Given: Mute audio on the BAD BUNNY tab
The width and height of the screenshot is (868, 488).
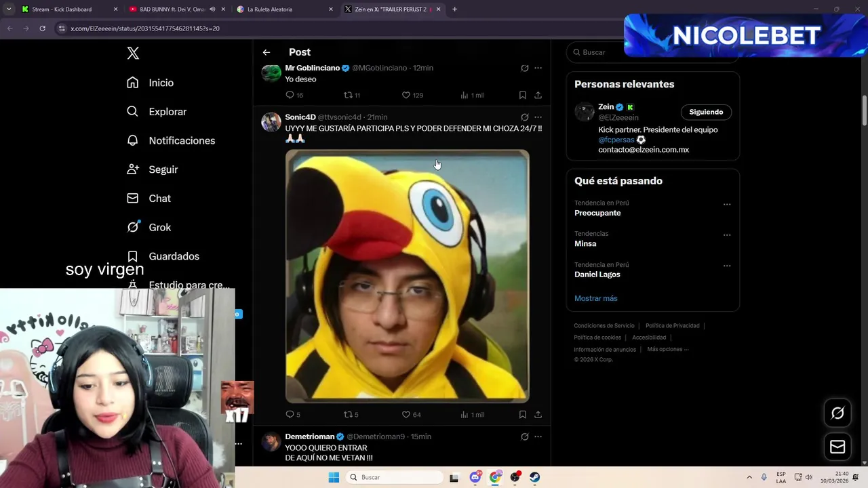Looking at the screenshot, I should 212,9.
